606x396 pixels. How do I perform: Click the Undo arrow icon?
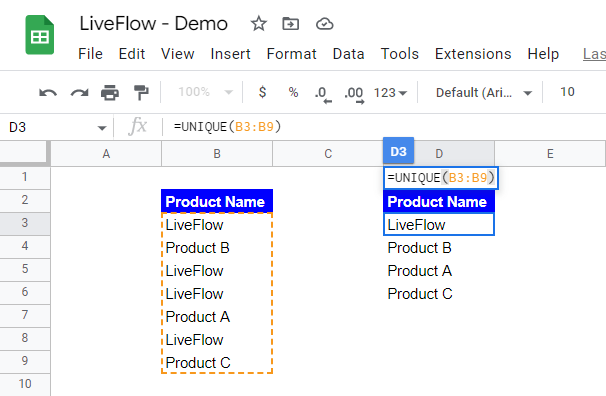tap(48, 93)
